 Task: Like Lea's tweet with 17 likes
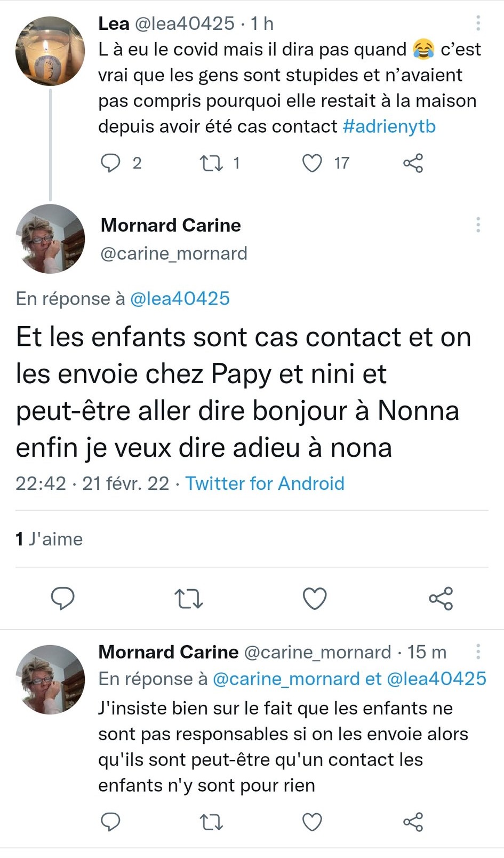click(x=312, y=163)
